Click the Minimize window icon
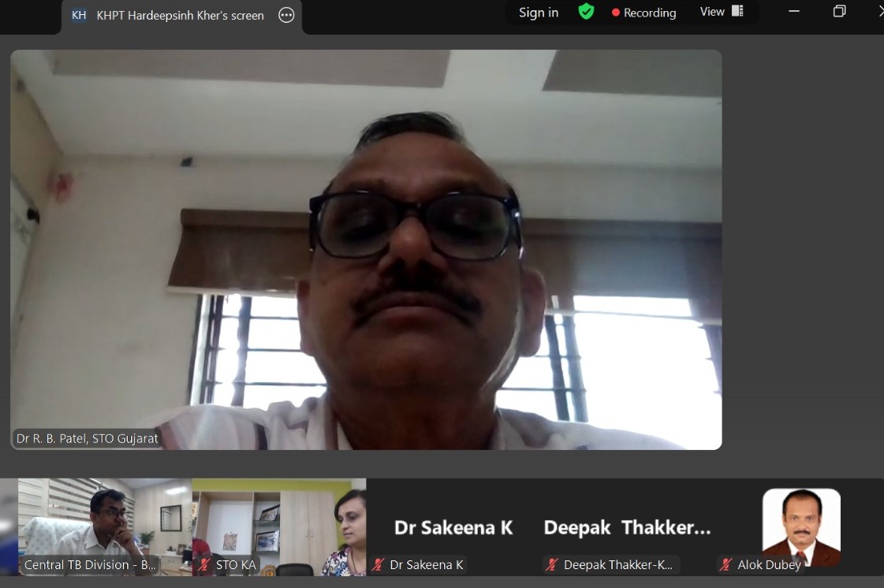Screen dimensions: 884x588 tap(793, 12)
